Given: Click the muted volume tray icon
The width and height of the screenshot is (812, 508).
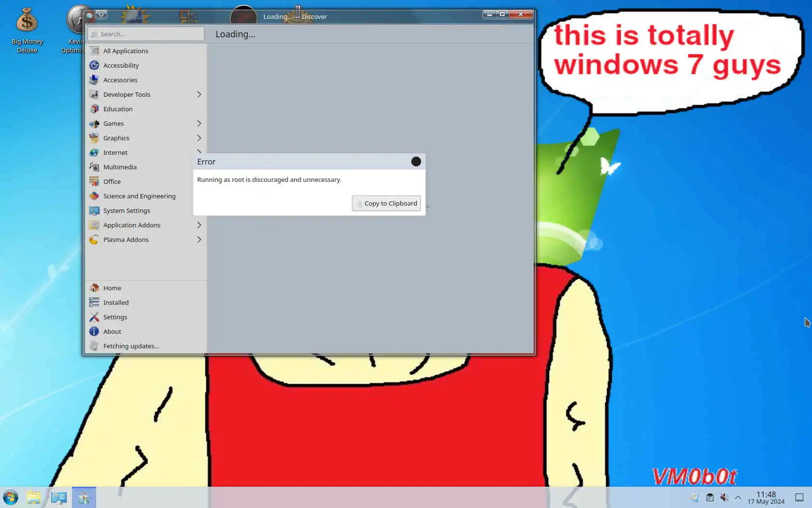Looking at the screenshot, I should [724, 497].
